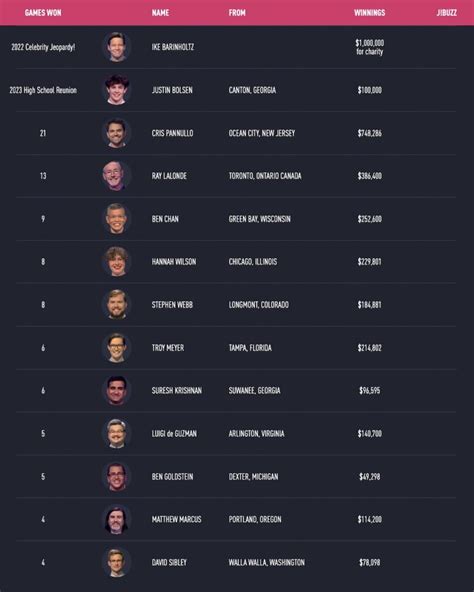The image size is (474, 592).
Task: Select Ben Goldstein's name entry
Action: (172, 477)
